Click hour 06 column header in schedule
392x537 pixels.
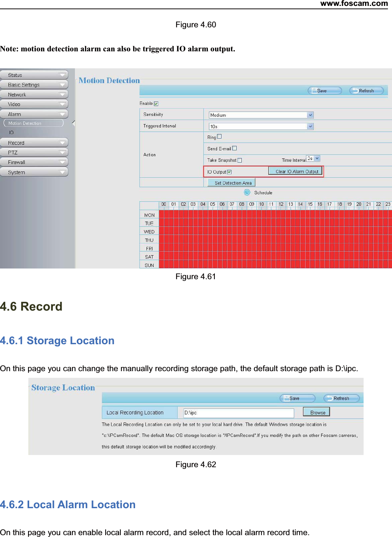coord(222,204)
